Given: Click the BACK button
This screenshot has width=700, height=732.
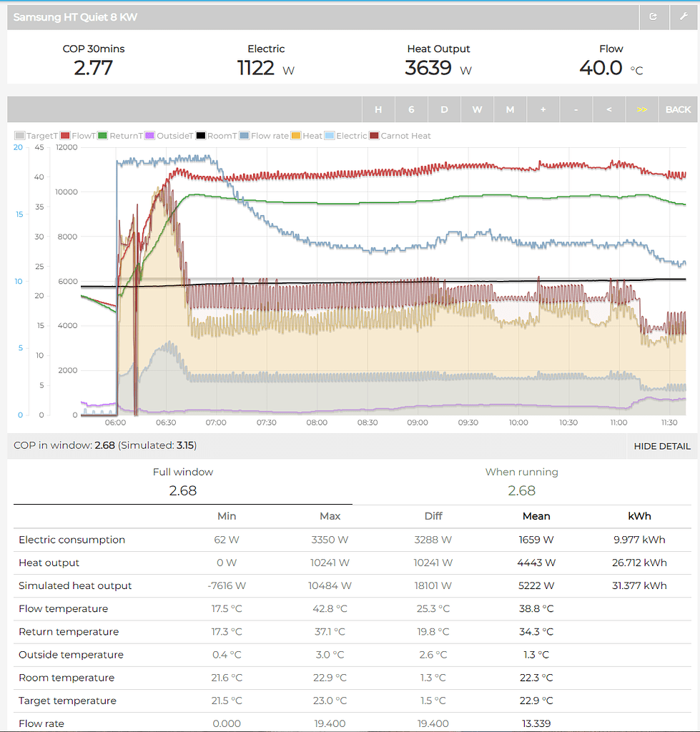Looking at the screenshot, I should pyautogui.click(x=678, y=109).
